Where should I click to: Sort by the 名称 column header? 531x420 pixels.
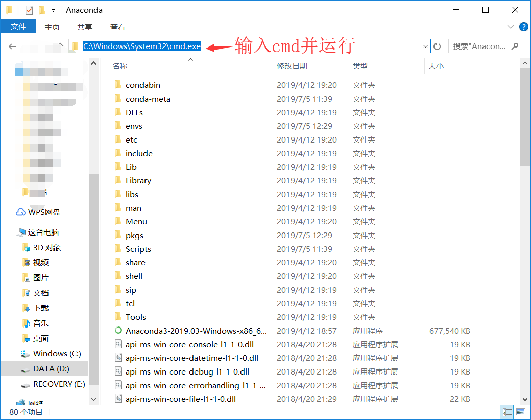point(120,66)
